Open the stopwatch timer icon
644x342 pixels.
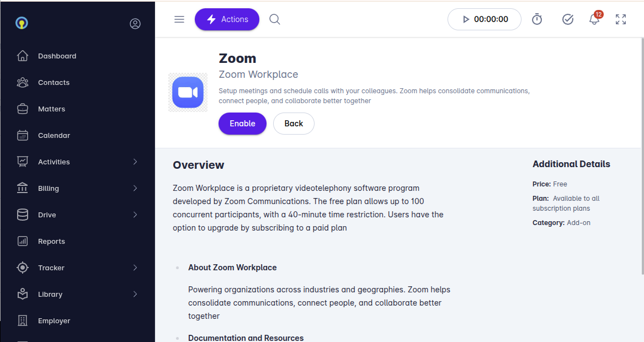tap(537, 19)
